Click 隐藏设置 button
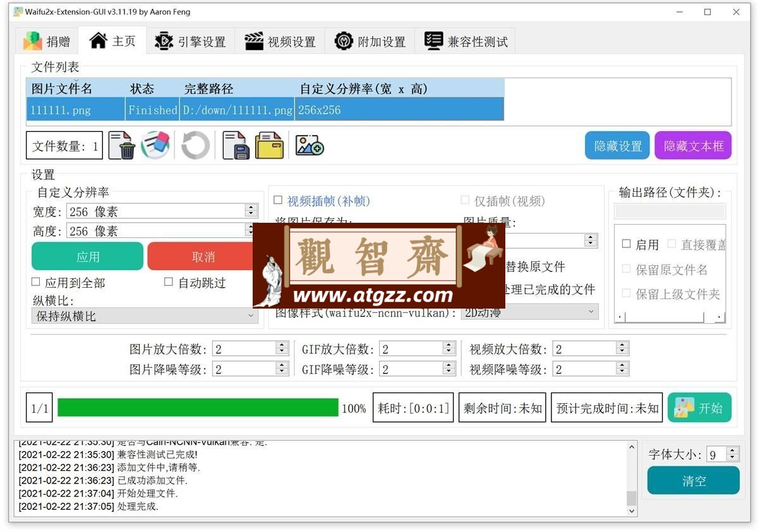Viewport: 758px width, 532px height. [617, 146]
